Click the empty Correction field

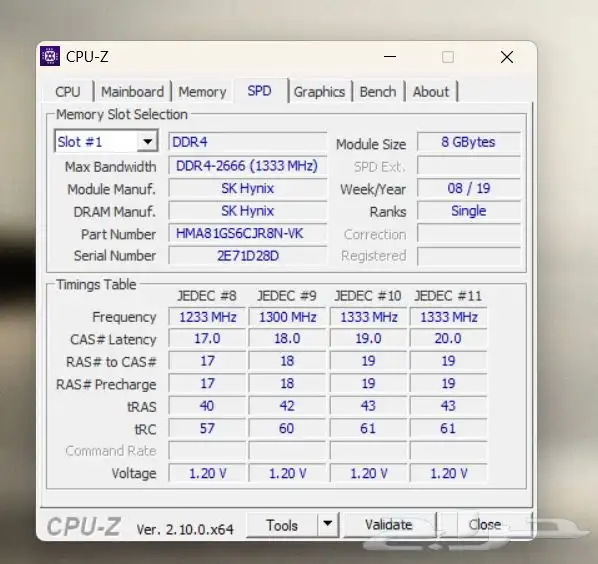469,233
